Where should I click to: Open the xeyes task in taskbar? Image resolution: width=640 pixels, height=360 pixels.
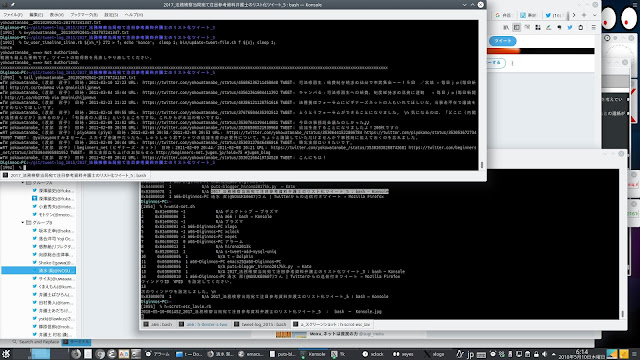(403, 354)
